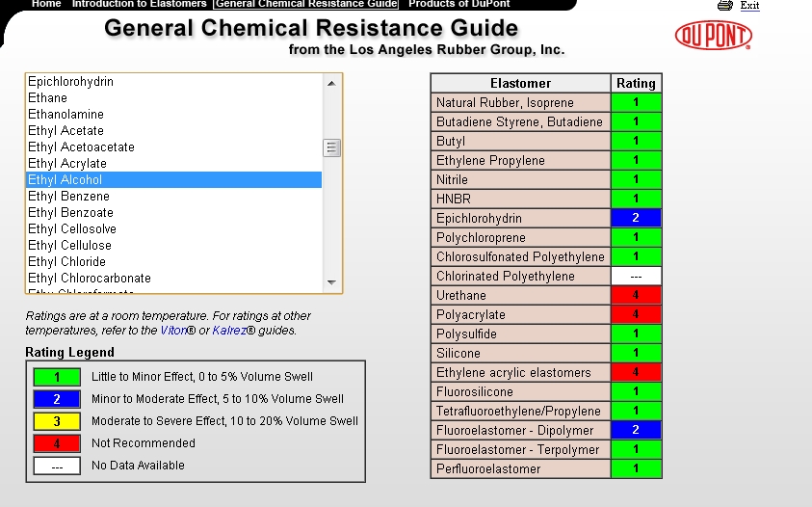Click the printer icon beside Exit
Viewport: 812px width, 507px height.
tap(725, 6)
